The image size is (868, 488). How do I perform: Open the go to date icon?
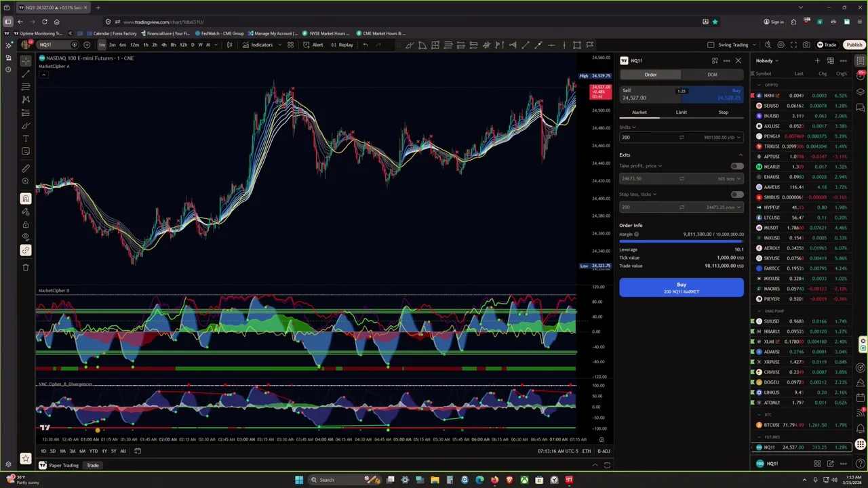(x=137, y=451)
